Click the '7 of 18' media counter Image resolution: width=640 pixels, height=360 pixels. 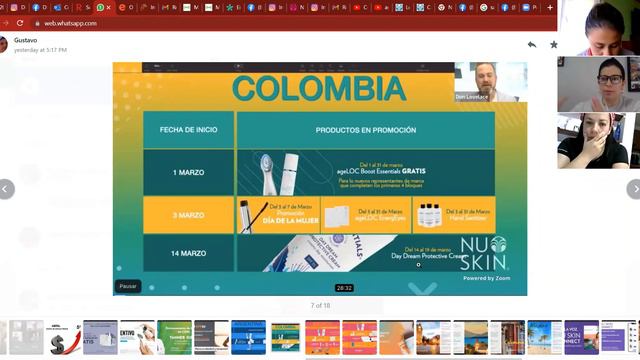pyautogui.click(x=320, y=305)
